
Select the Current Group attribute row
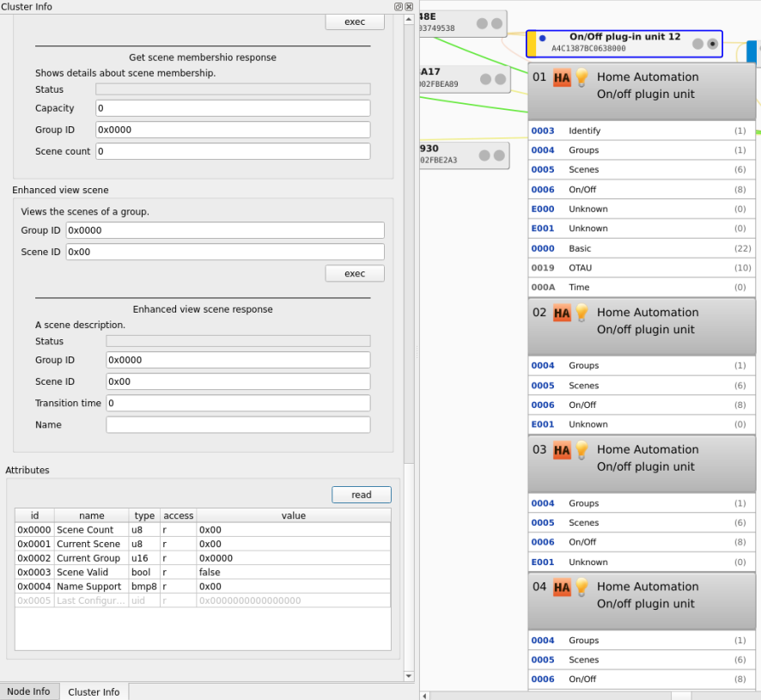coord(203,557)
